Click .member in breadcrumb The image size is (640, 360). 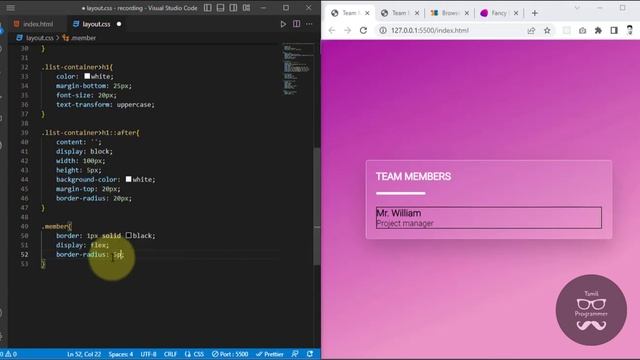click(x=84, y=38)
